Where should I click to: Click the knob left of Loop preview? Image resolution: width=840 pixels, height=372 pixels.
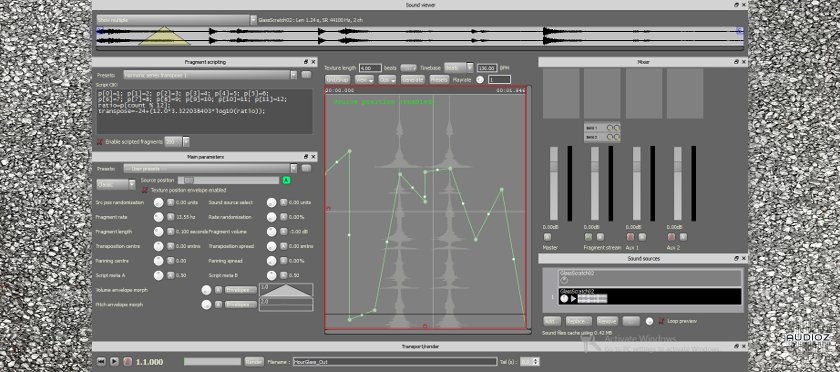click(x=649, y=321)
